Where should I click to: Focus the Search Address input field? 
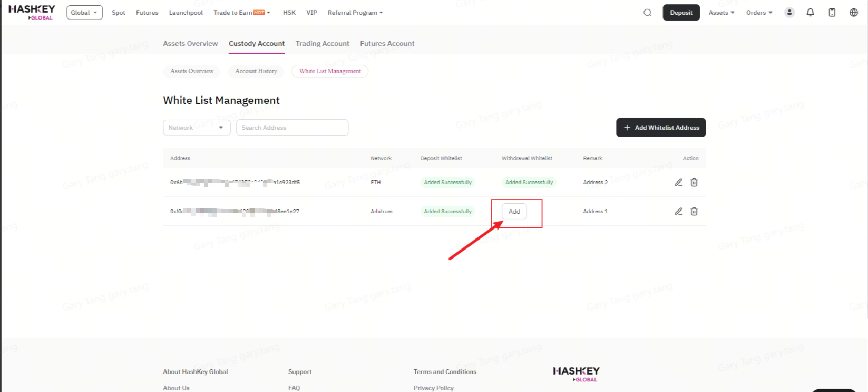[292, 128]
